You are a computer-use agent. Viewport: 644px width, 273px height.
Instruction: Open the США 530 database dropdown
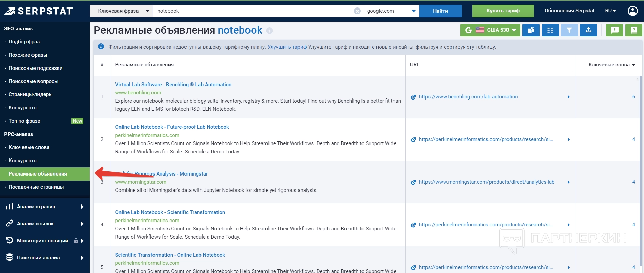pyautogui.click(x=490, y=30)
